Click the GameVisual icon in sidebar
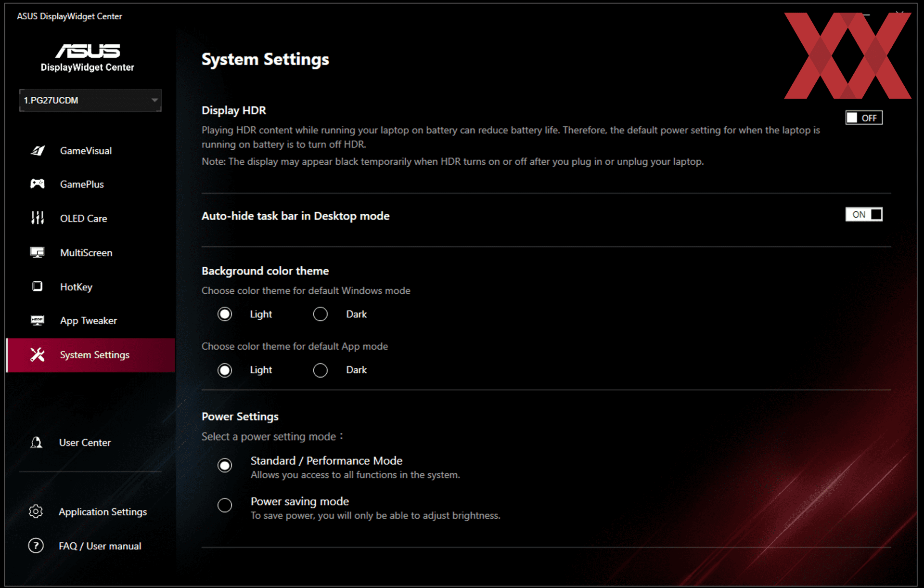The image size is (924, 588). pyautogui.click(x=38, y=151)
